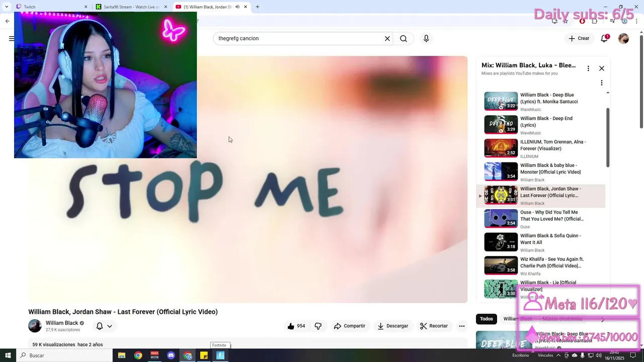
Task: Show hidden system tray icons chevron
Action: click(x=558, y=355)
